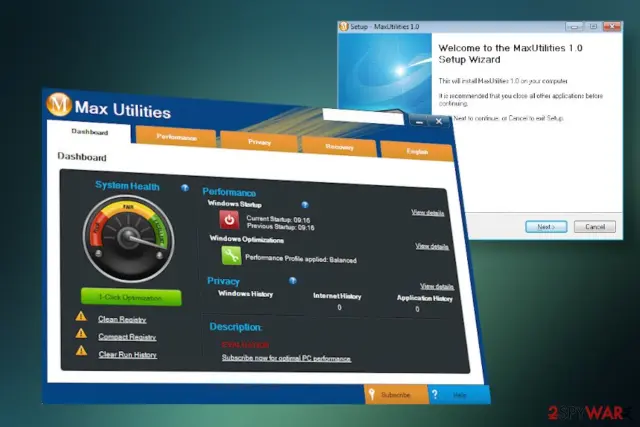Open the Compact Registry link

(x=127, y=337)
